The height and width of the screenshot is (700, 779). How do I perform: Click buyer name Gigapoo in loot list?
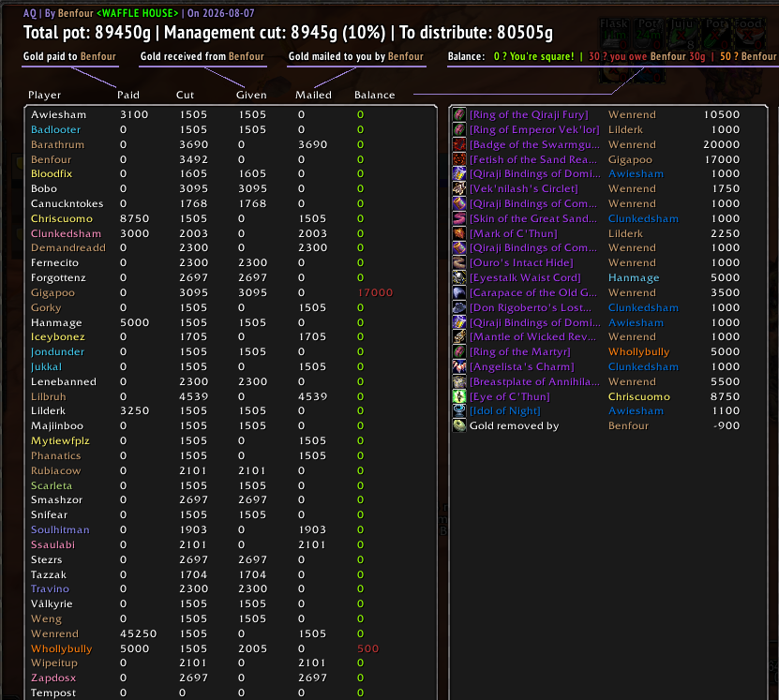tap(630, 159)
